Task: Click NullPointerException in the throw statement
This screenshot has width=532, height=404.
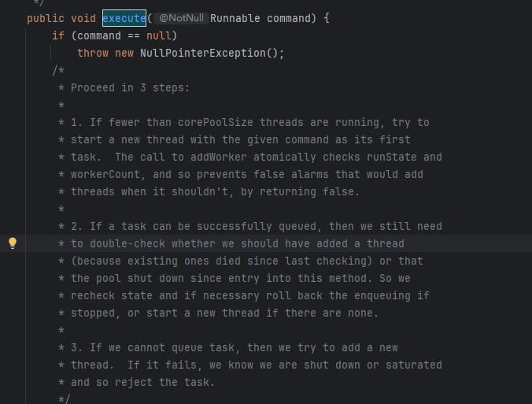Action: [203, 53]
